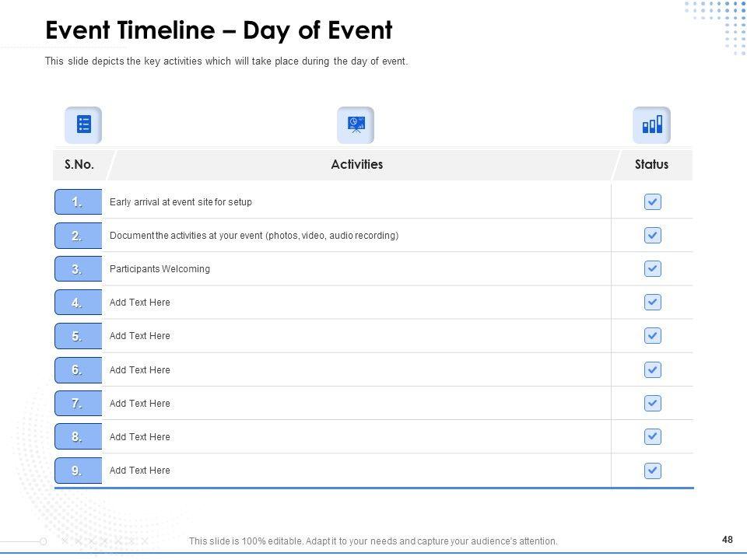Select the Status column header
Viewport: 747px width, 560px height.
[651, 164]
